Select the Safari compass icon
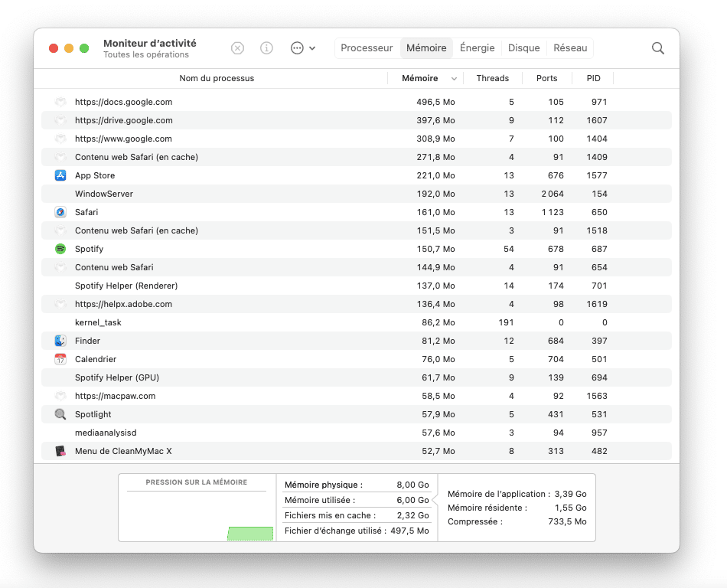The width and height of the screenshot is (727, 588). 60,212
